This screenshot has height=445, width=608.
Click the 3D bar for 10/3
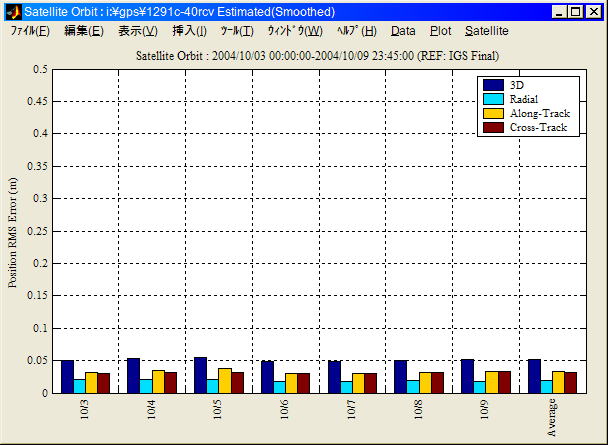click(x=67, y=377)
